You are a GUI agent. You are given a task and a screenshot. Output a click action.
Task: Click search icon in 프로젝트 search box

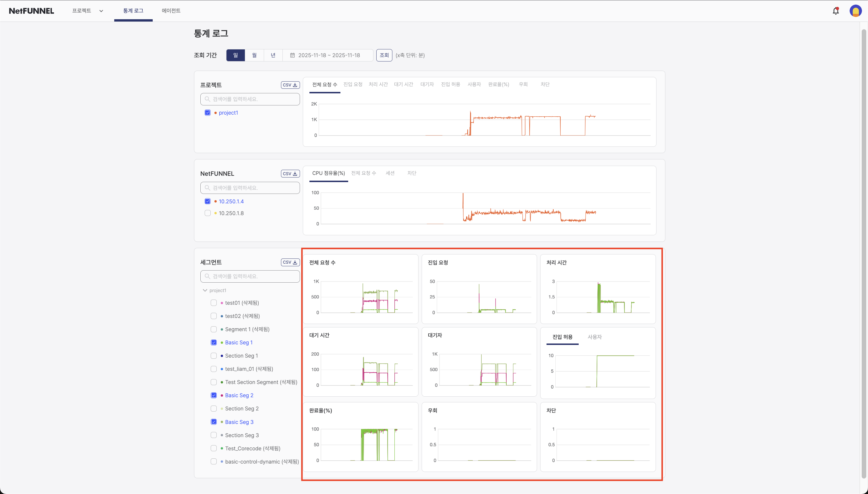(x=207, y=99)
